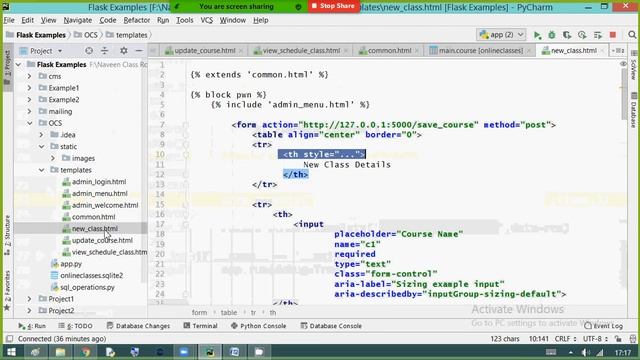Switch to update_course.html editor tab
The height and width of the screenshot is (360, 640).
pos(204,51)
